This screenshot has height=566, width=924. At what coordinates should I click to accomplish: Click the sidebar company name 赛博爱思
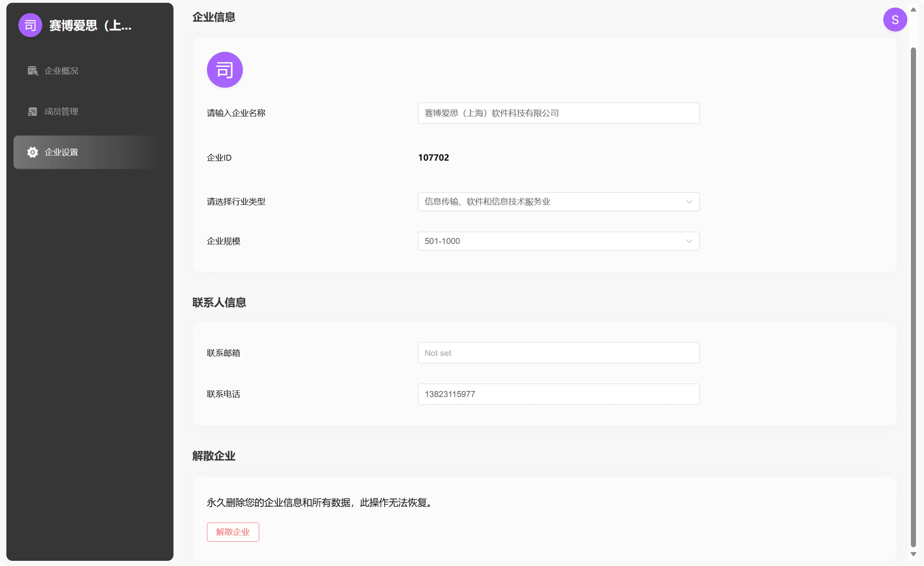coord(90,26)
